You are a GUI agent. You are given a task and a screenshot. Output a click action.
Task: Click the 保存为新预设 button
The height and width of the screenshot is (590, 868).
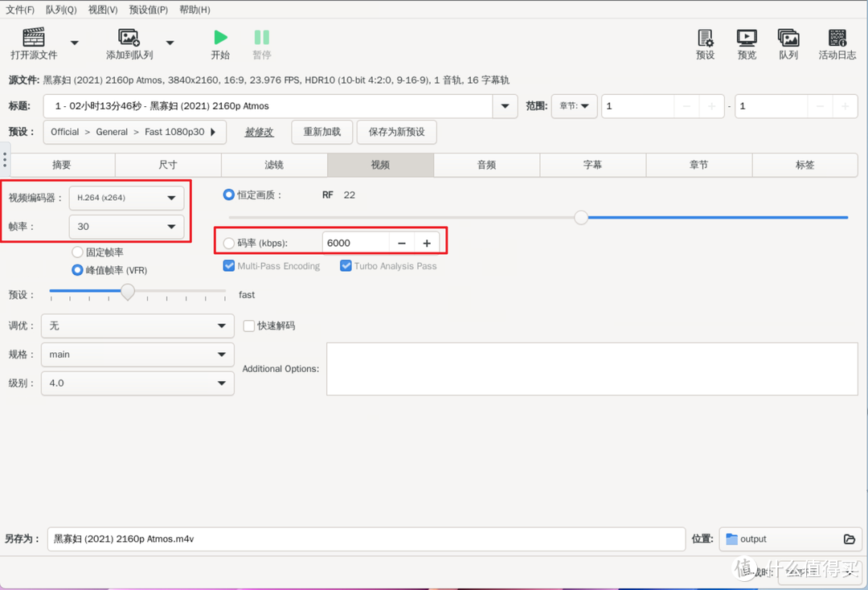click(x=396, y=132)
